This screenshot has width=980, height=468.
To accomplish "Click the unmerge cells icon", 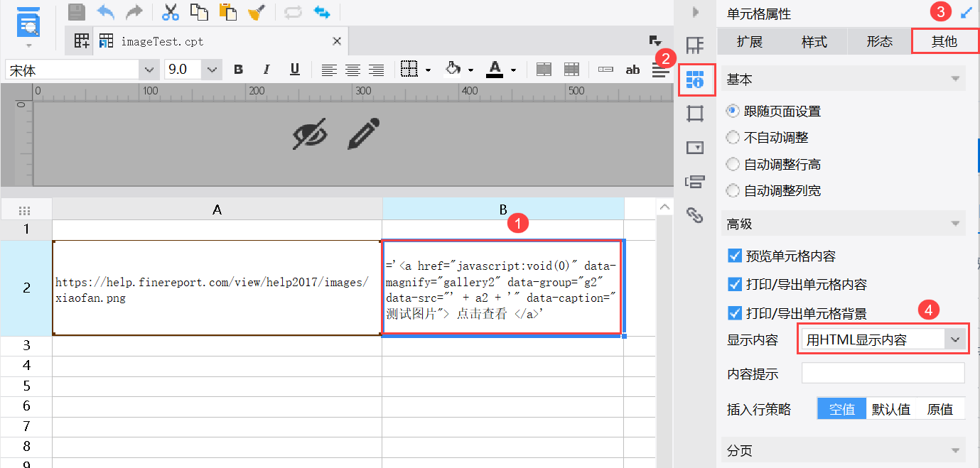I will tap(572, 69).
